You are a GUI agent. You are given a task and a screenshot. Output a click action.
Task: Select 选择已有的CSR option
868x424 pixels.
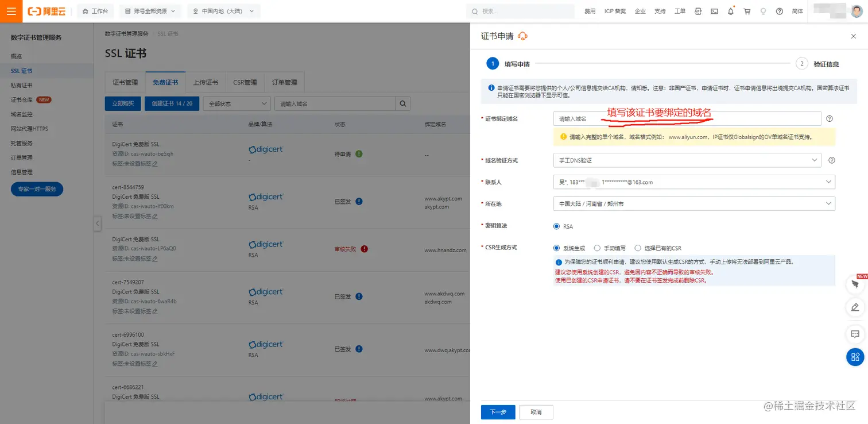[638, 248]
